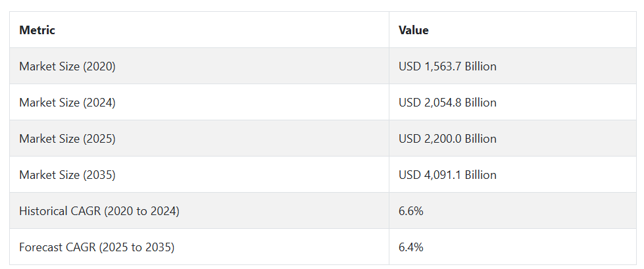This screenshot has width=644, height=269.
Task: Select the USD 4,091.1 Billion cell
Action: click(512, 174)
